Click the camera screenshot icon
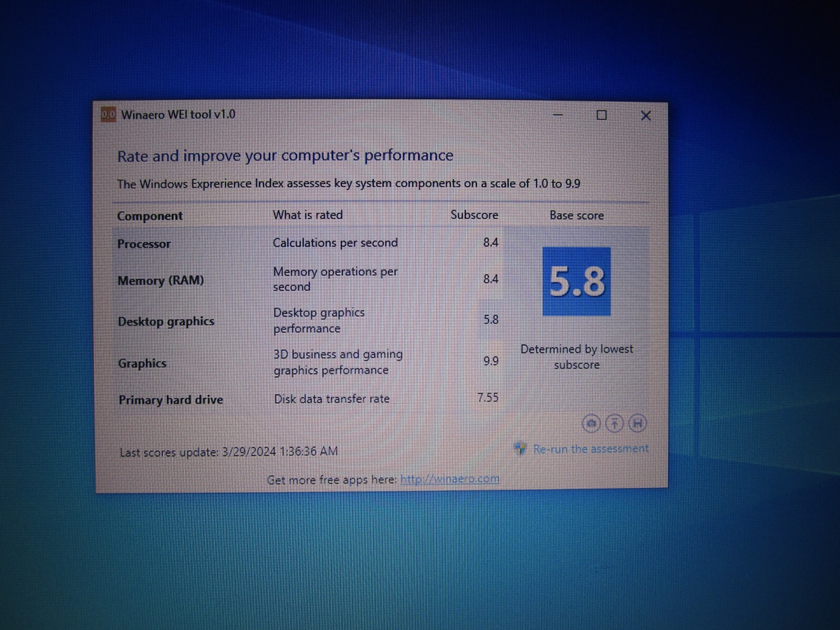 591,423
